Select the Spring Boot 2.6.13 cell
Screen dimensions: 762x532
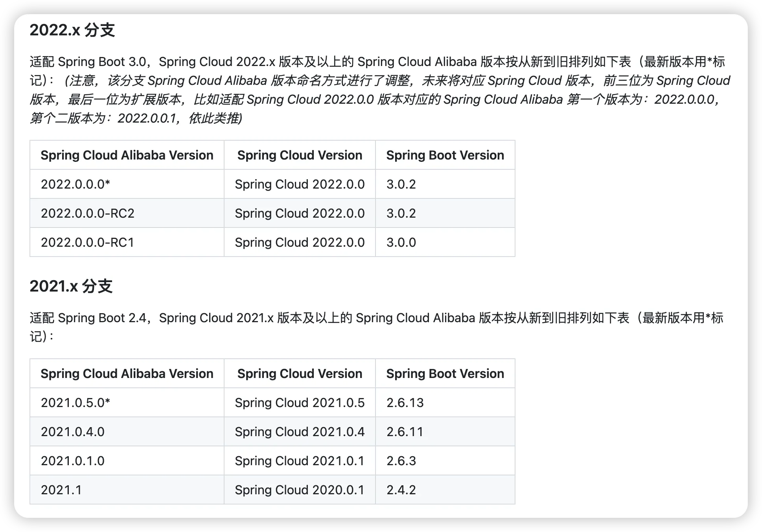pos(405,403)
